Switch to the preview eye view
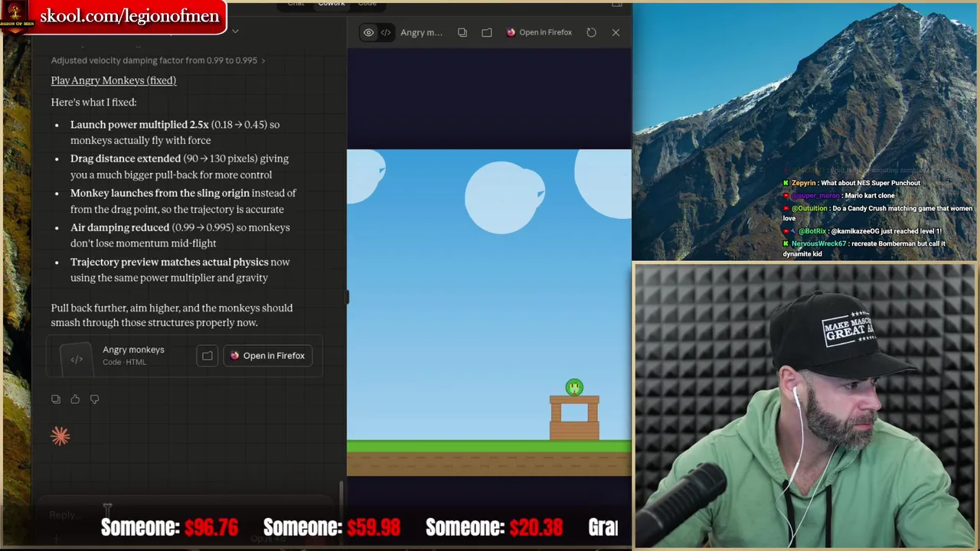Viewport: 980px width, 551px height. click(368, 32)
